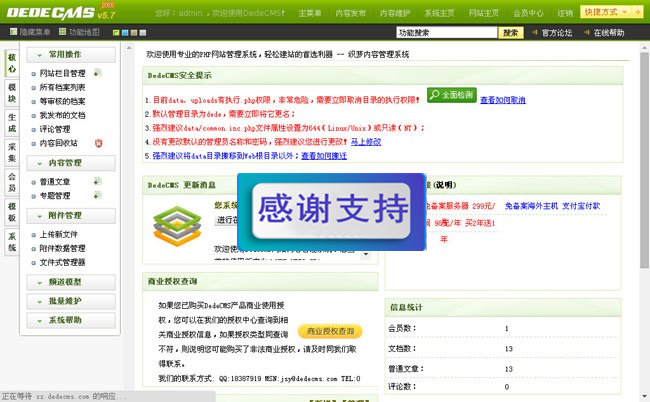This screenshot has height=402, width=650.
Task: Open the 内容发布 top menu
Action: coord(351,13)
